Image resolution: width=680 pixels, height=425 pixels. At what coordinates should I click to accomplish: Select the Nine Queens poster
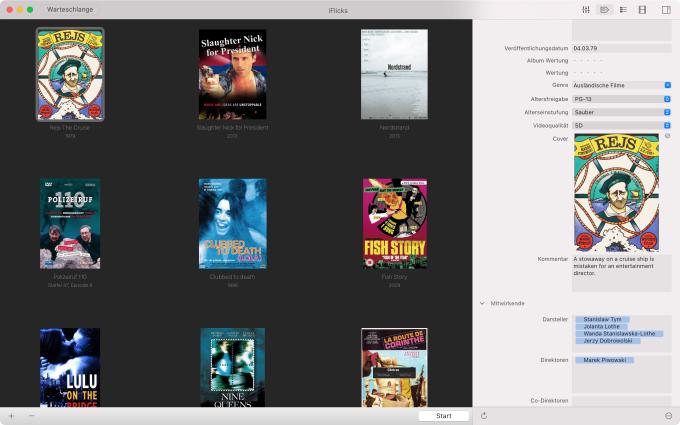tap(232, 367)
